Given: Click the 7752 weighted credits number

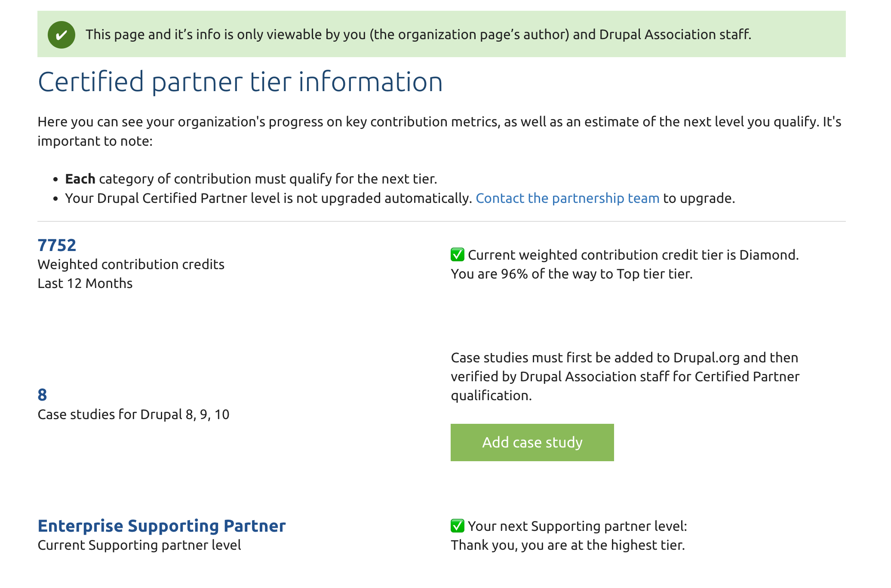Looking at the screenshot, I should (x=57, y=245).
